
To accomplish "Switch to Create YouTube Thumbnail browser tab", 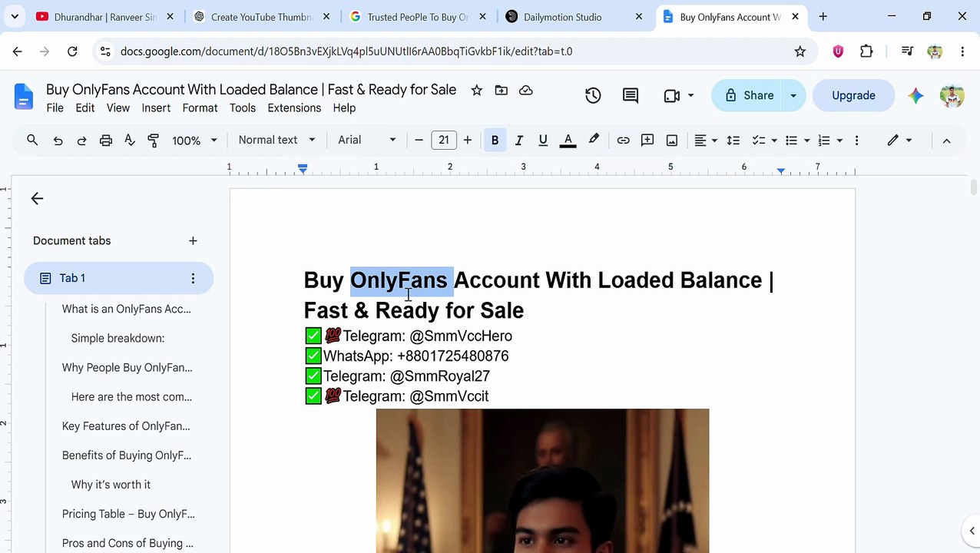I will pyautogui.click(x=261, y=17).
